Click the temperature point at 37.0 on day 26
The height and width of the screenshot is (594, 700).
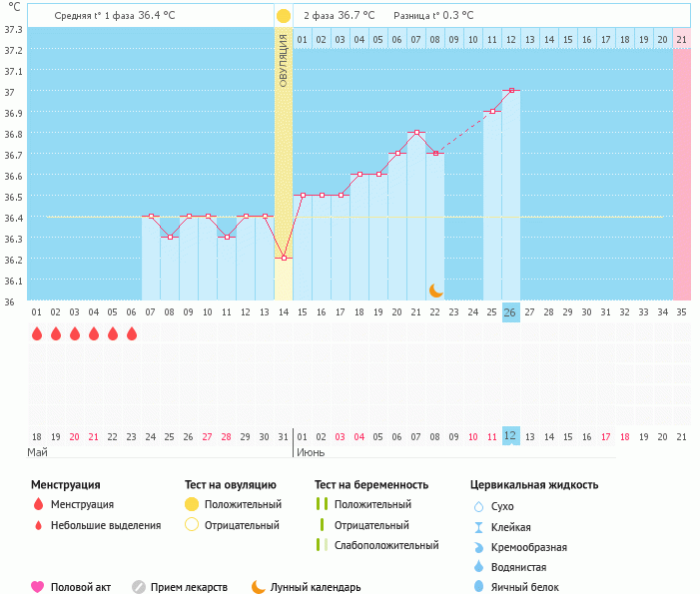[511, 91]
